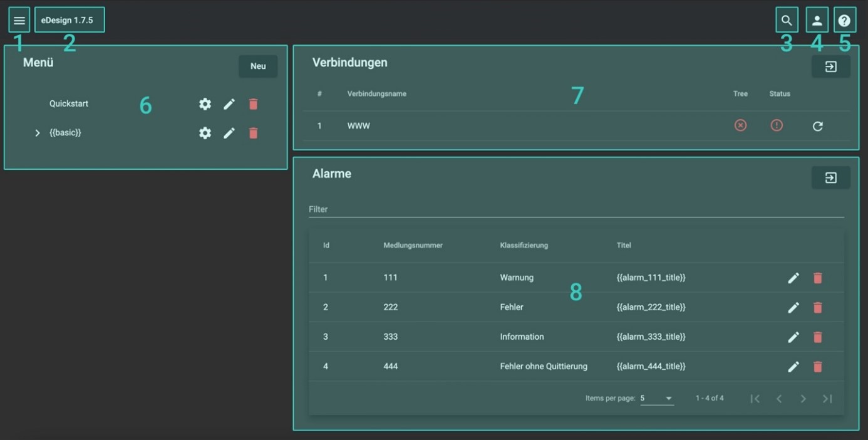Click the eDesign 1.7.5 title button

point(69,21)
